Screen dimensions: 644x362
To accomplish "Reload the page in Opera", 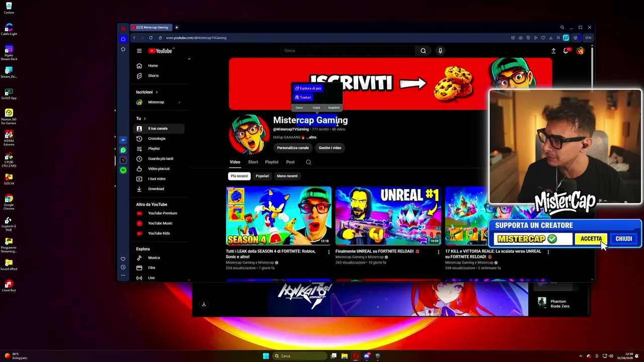I will tap(150, 38).
